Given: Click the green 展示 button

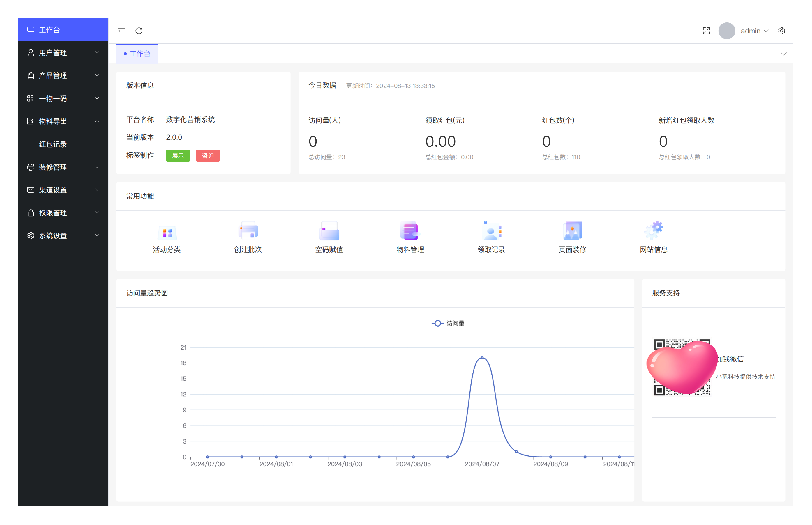Looking at the screenshot, I should (178, 155).
